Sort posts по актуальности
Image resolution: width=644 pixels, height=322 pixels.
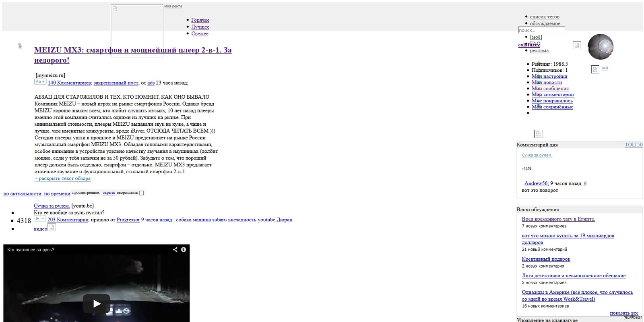(23, 193)
